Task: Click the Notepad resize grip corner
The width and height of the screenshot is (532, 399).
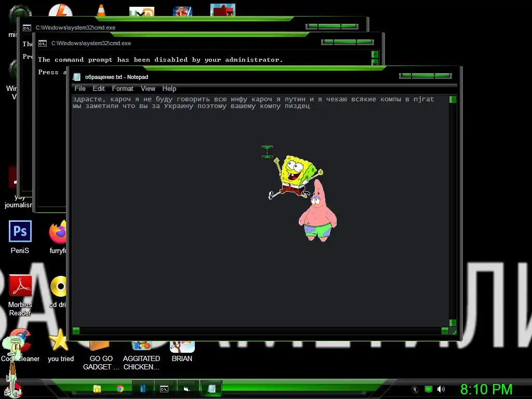Action: [x=454, y=331]
